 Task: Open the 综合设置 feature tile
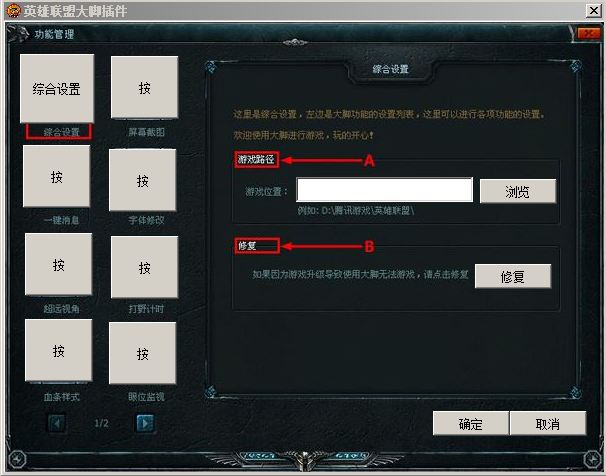(x=57, y=88)
